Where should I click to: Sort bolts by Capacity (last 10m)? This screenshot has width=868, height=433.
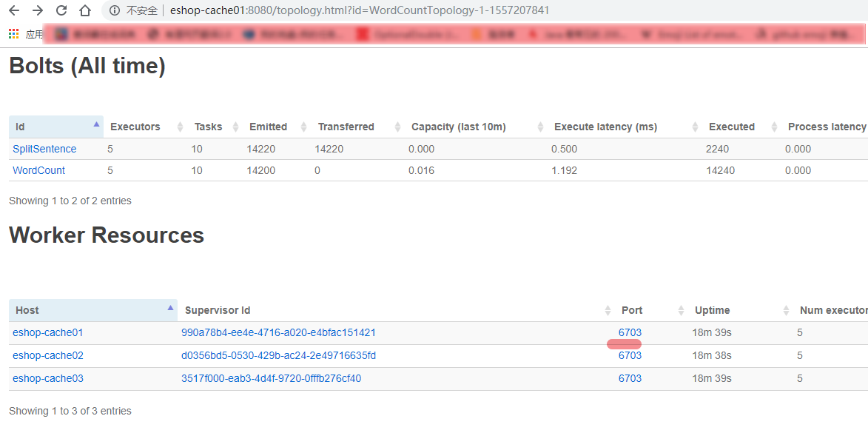pyautogui.click(x=458, y=127)
